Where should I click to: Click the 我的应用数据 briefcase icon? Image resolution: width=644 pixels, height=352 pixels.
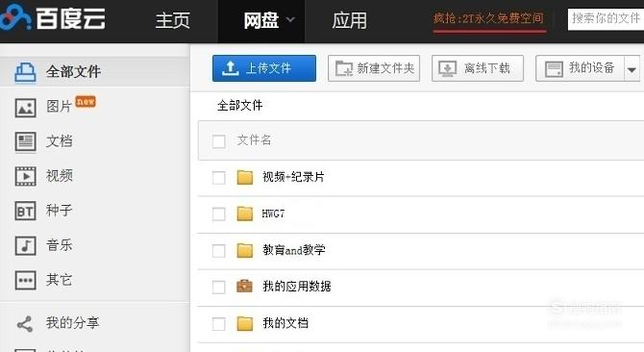[244, 286]
